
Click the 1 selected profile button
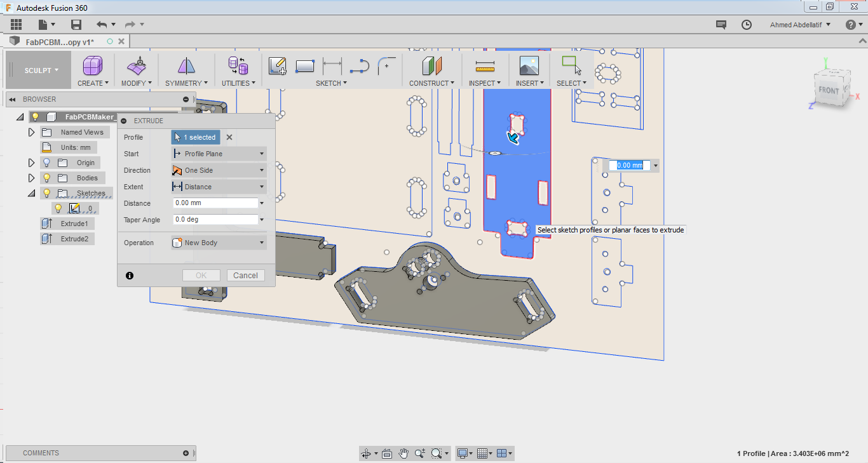click(x=196, y=137)
